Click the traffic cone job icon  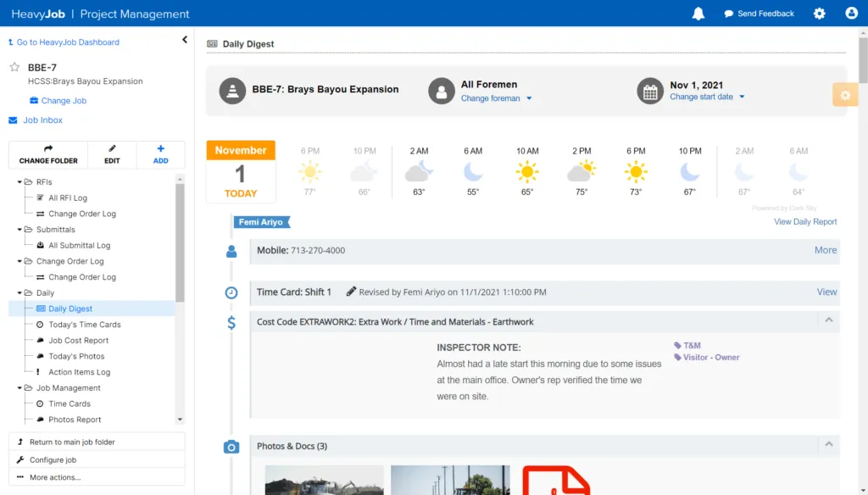232,91
